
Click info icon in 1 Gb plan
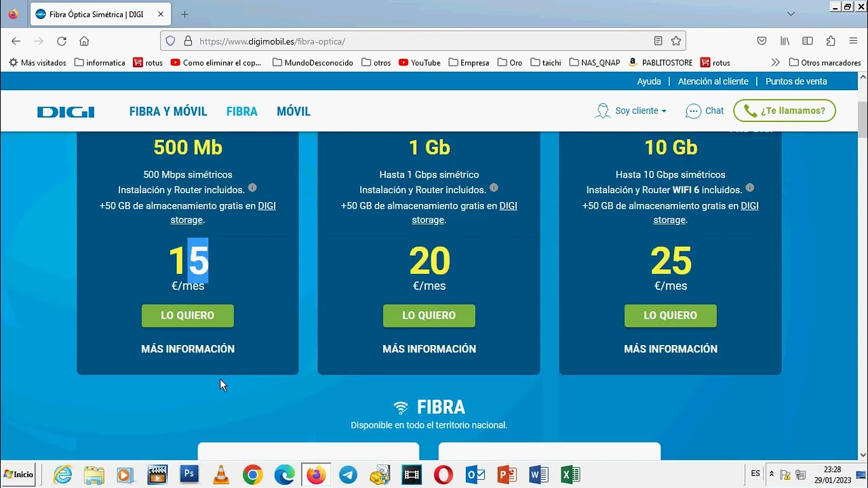click(x=494, y=188)
